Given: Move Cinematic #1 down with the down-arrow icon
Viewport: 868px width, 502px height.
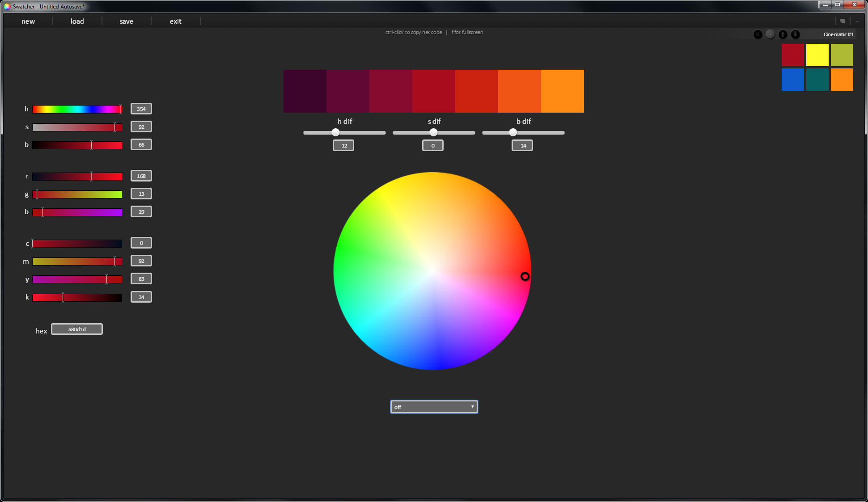Looking at the screenshot, I should (x=796, y=34).
